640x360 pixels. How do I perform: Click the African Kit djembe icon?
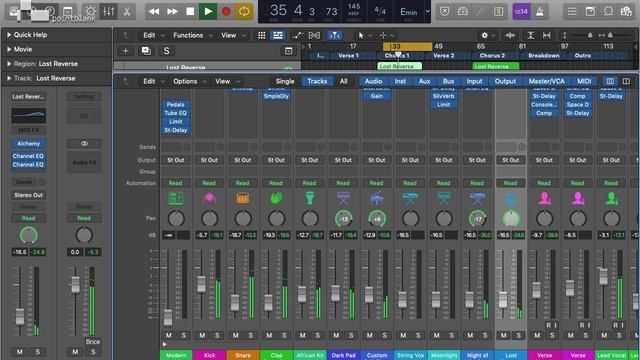310,198
